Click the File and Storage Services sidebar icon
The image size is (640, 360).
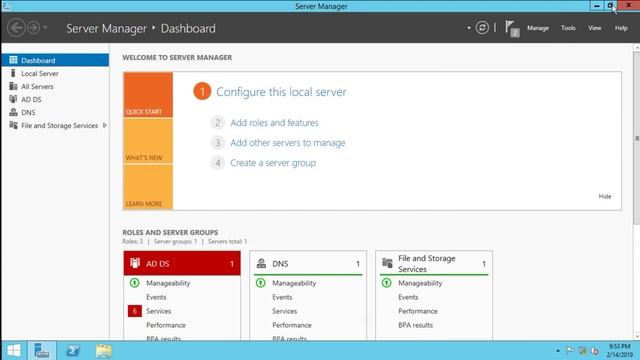pyautogui.click(x=13, y=125)
